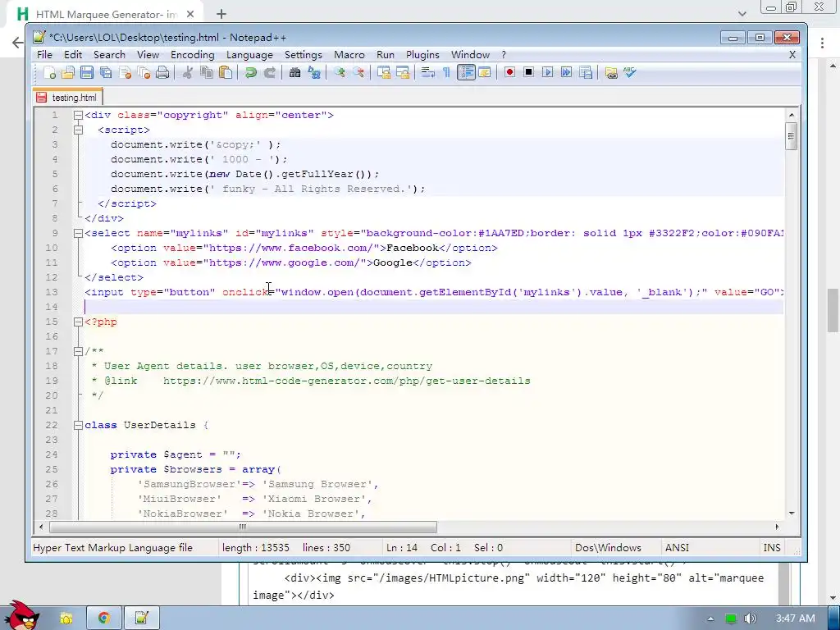Click the Cut scissors icon
This screenshot has width=840, height=630.
click(187, 73)
